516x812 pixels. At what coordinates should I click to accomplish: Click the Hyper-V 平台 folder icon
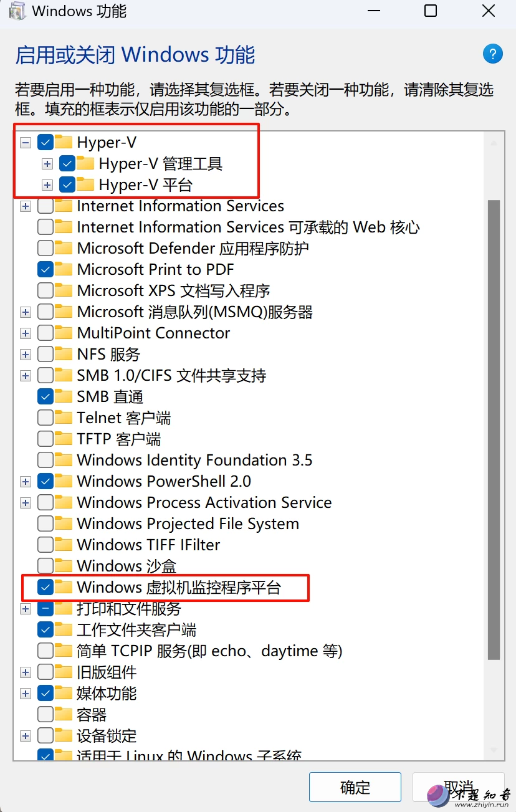[x=85, y=184]
